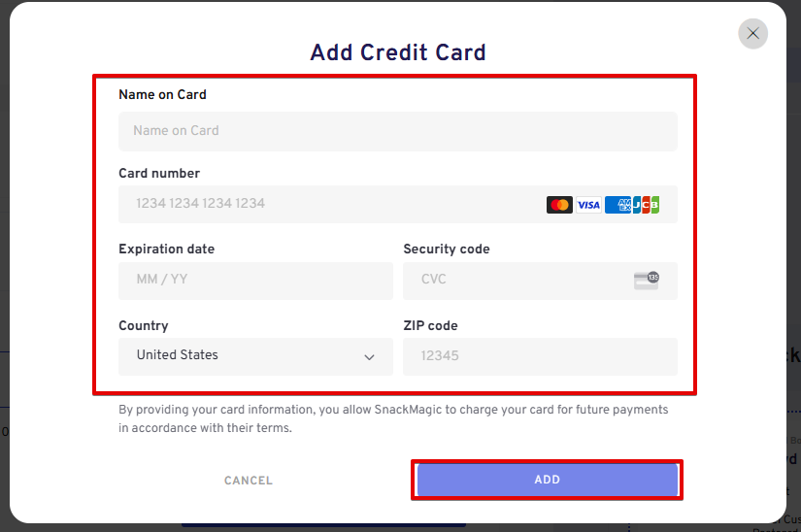Click the ADD button
Screen dimensions: 801x532
click(x=547, y=480)
